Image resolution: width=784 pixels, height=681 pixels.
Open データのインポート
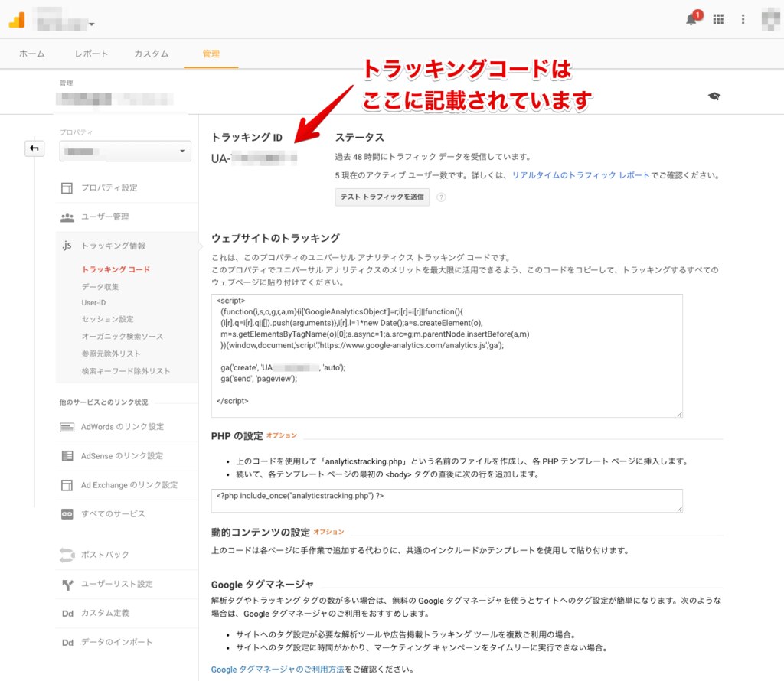pos(116,643)
